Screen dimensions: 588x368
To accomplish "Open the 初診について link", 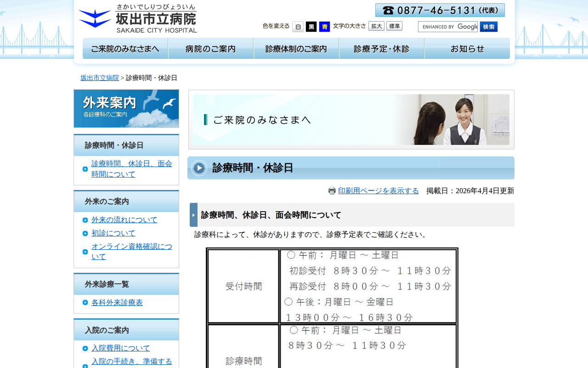I will click(x=113, y=233).
